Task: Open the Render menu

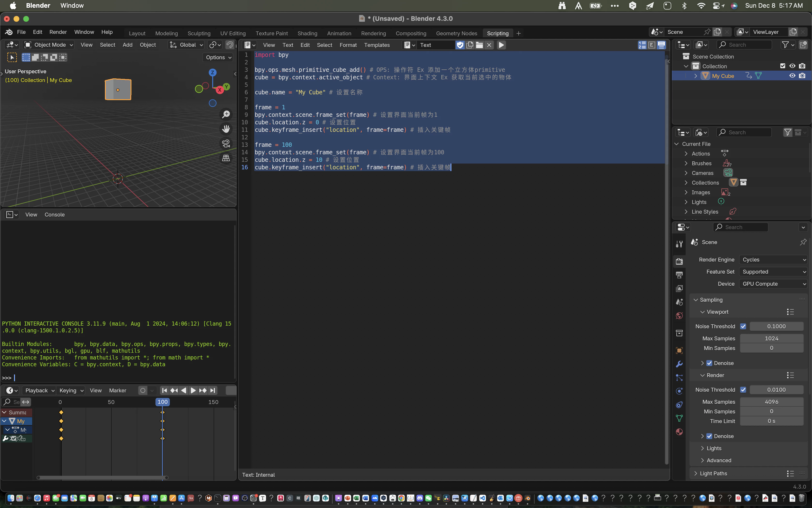Action: pyautogui.click(x=58, y=32)
